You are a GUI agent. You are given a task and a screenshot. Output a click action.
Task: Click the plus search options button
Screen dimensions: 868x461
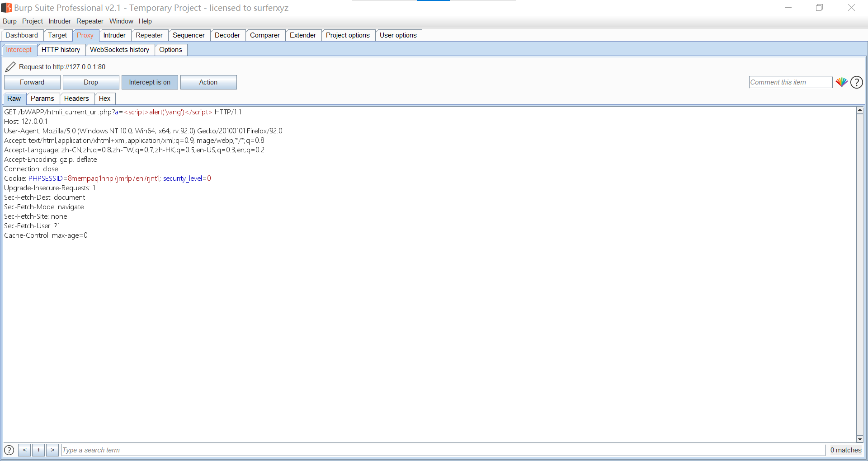(38, 450)
